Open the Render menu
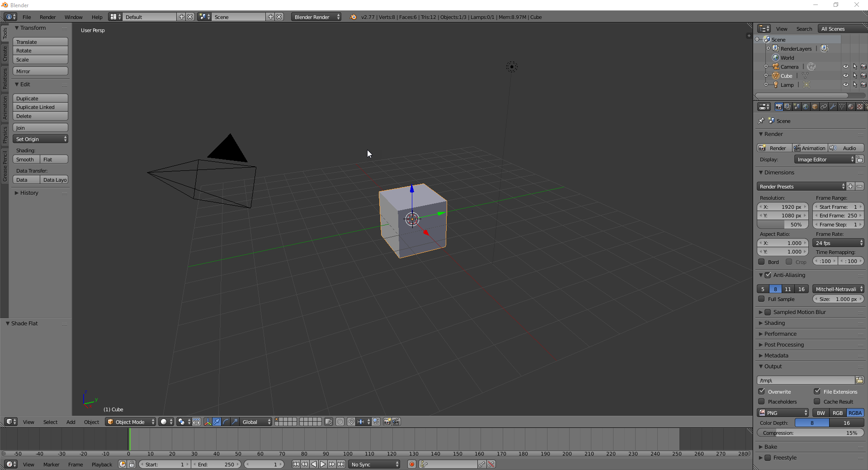 (x=47, y=17)
